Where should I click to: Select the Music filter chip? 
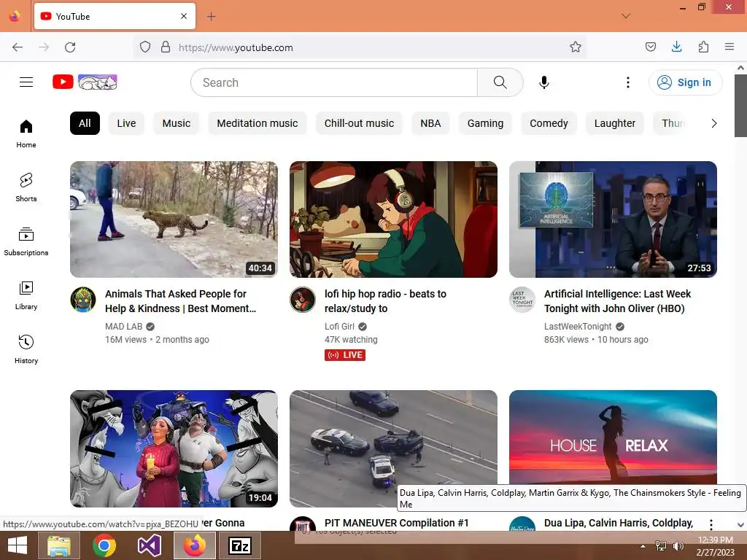click(x=177, y=123)
